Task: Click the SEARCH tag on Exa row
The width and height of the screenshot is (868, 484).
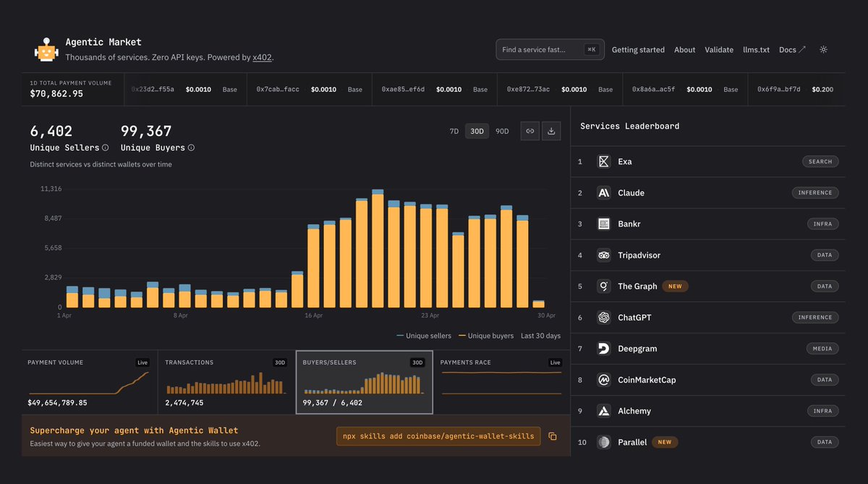Action: pos(820,161)
